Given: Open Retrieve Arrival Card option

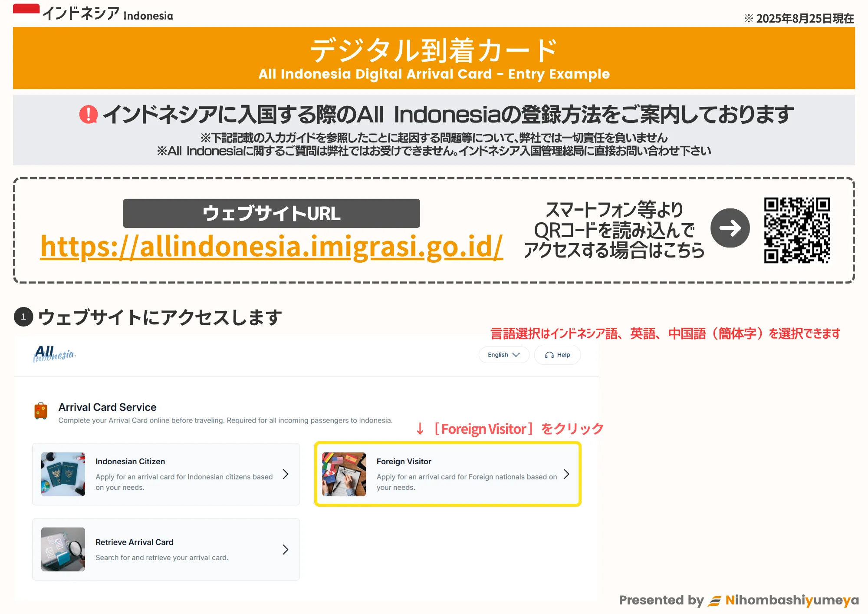Looking at the screenshot, I should [x=166, y=549].
